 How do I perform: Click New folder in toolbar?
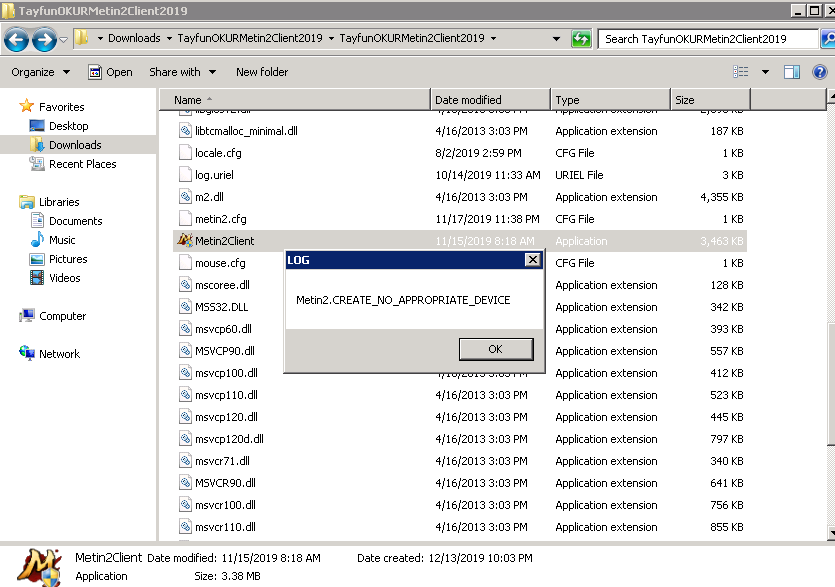[x=262, y=72]
